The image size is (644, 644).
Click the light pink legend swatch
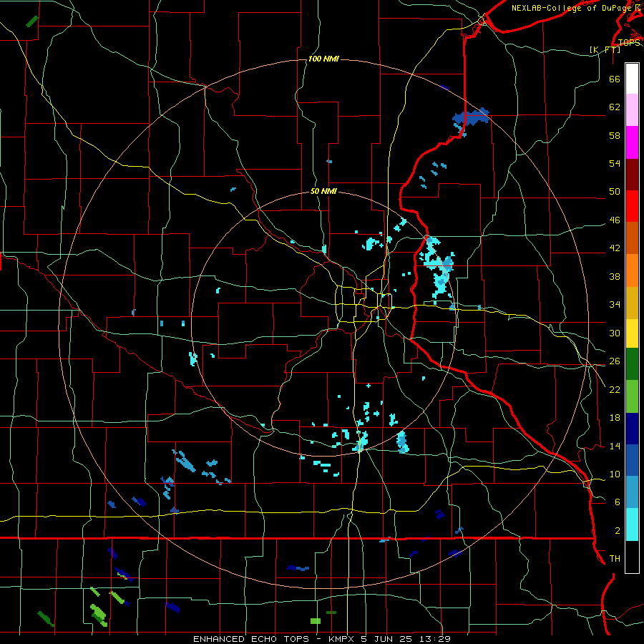coord(632,110)
